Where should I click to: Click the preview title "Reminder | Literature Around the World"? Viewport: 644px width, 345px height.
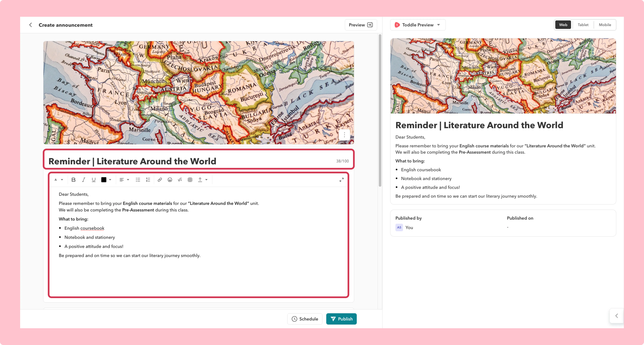pos(479,125)
